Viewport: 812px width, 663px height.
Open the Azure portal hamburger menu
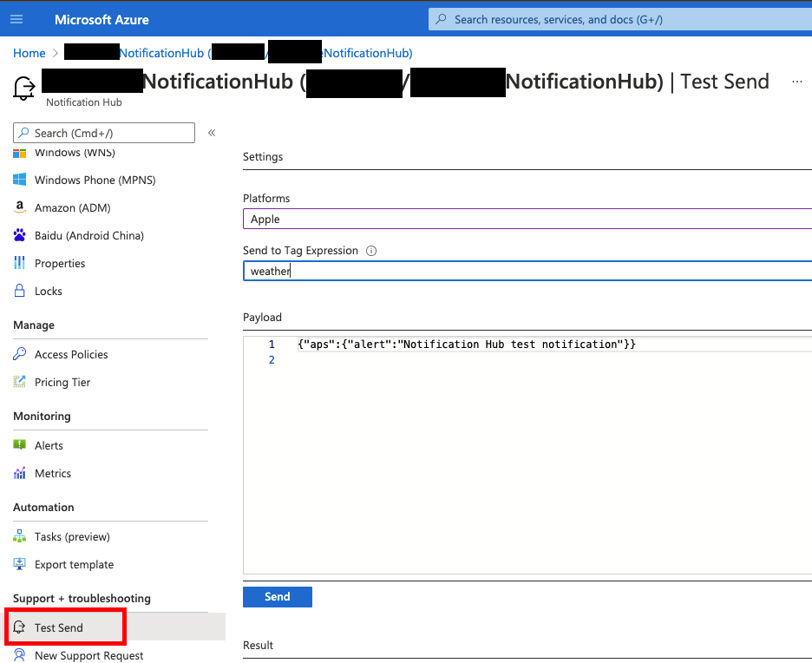[x=16, y=19]
